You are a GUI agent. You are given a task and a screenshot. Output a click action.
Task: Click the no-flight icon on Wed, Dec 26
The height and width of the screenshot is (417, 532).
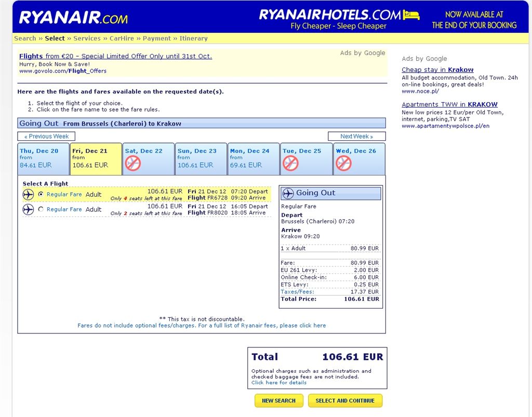coord(343,164)
